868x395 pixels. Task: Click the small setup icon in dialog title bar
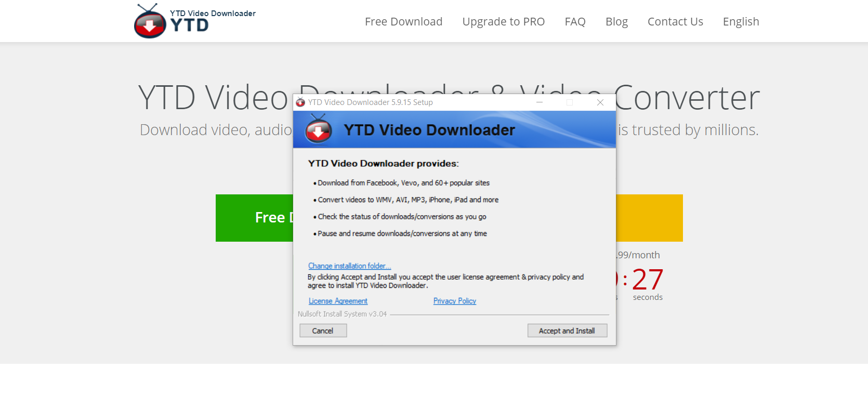300,102
